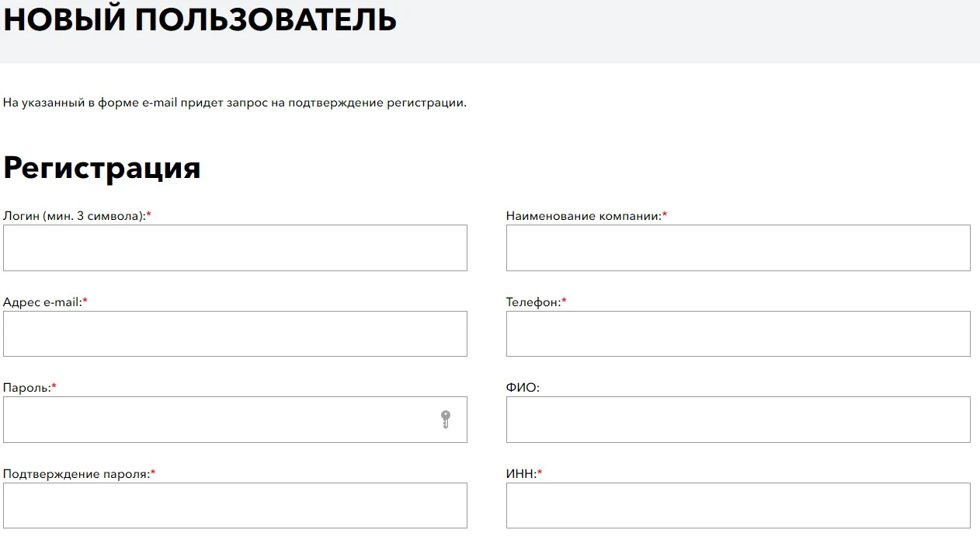This screenshot has height=544, width=980.
Task: Click the Подтверждение пароля input field
Action: point(233,505)
